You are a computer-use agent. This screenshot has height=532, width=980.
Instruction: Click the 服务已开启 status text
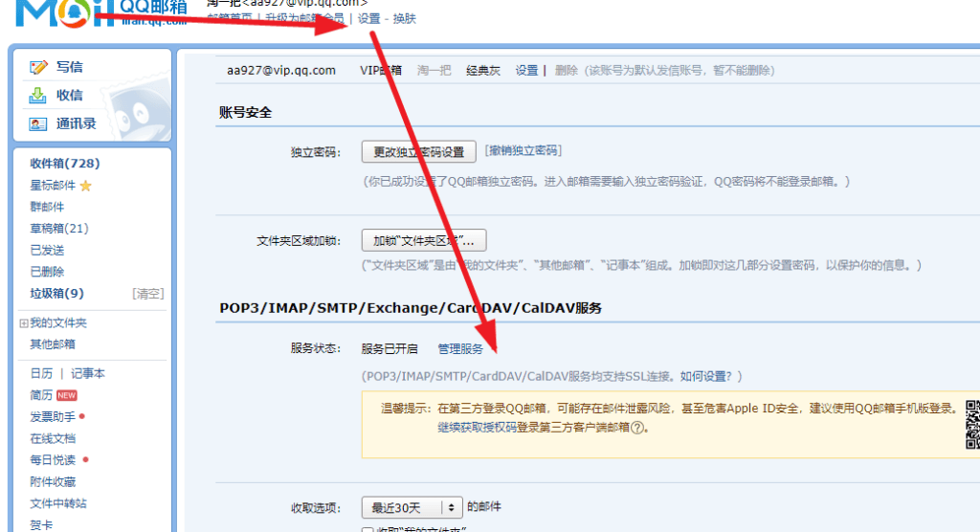coord(390,349)
